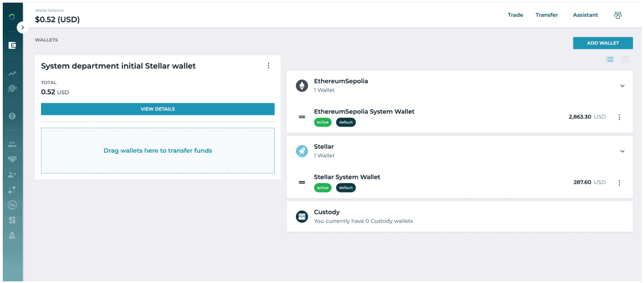
Task: Click the Custody wallet icon
Action: coord(302,216)
